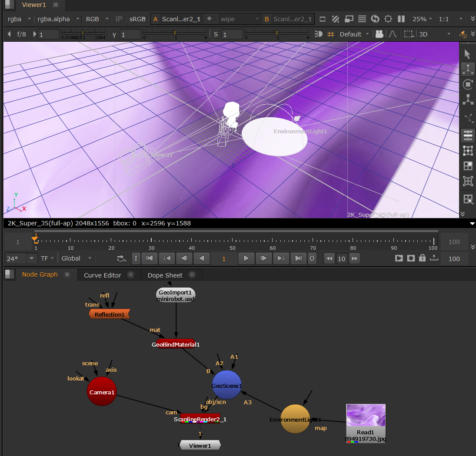This screenshot has height=456, width=476.
Task: Toggle the wipe comparison switch
Action: [211, 19]
